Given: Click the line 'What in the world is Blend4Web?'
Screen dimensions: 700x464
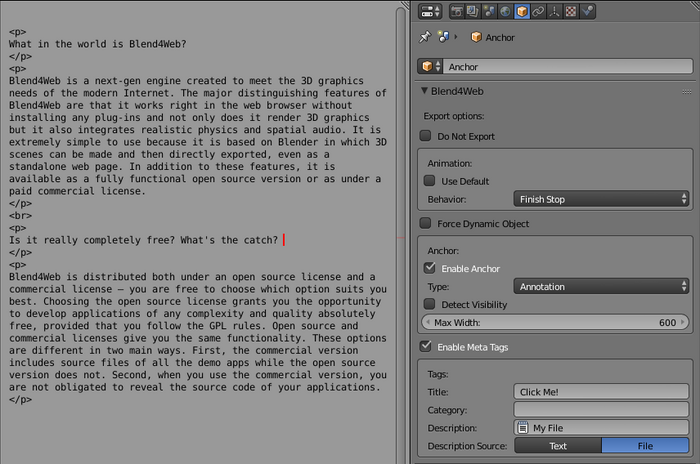Looking at the screenshot, I should coord(97,44).
